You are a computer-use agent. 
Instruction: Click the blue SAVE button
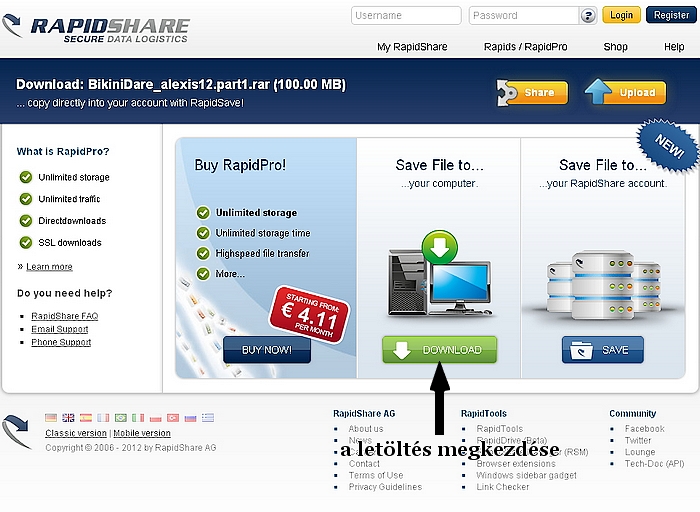603,350
